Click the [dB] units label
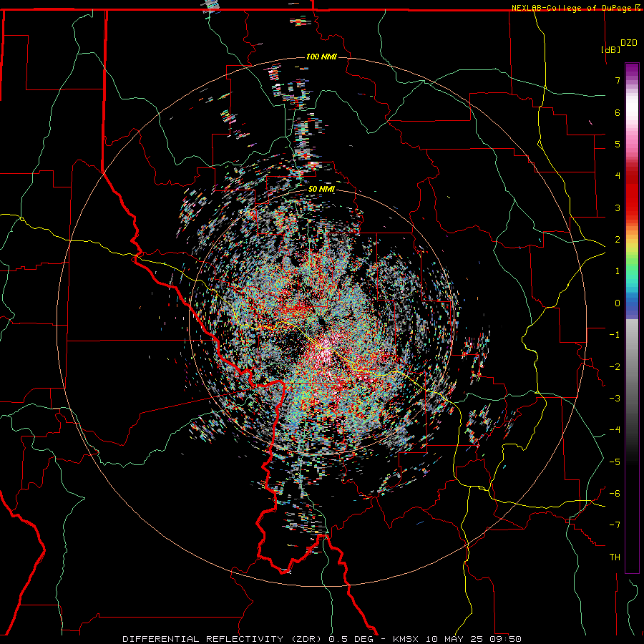This screenshot has width=644, height=644. click(611, 49)
